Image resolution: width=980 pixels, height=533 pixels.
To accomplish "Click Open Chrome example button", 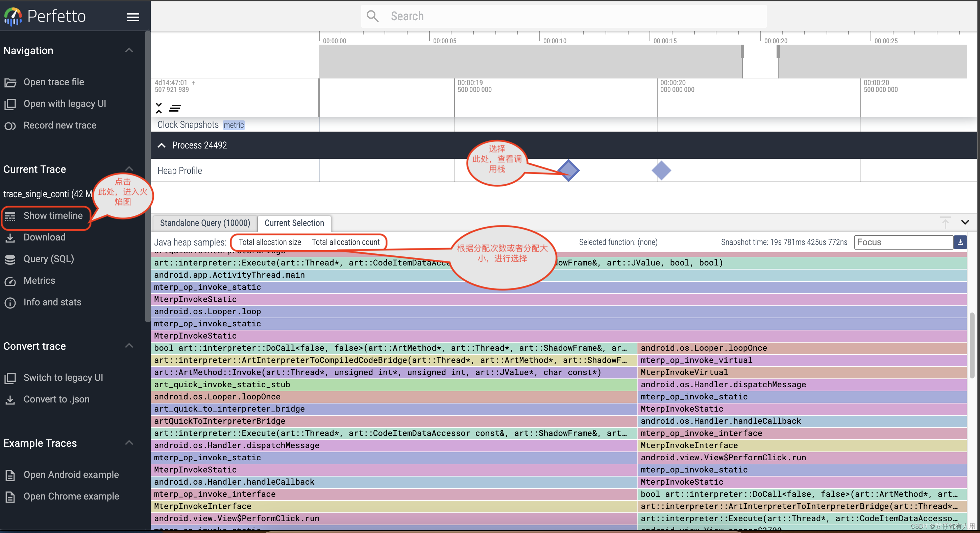I will click(71, 495).
